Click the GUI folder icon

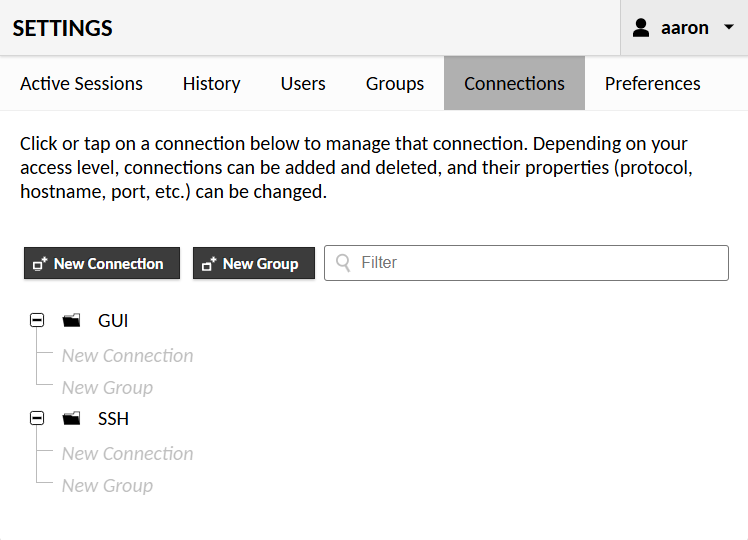(x=71, y=321)
